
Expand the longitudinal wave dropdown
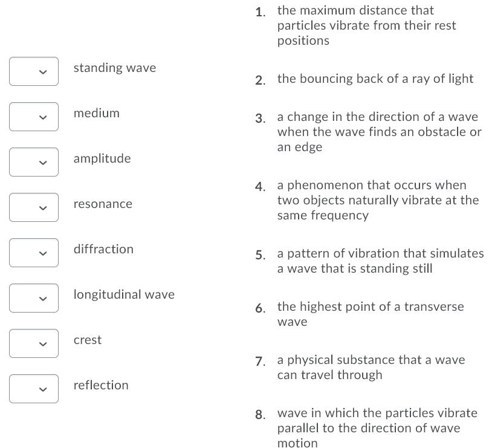pos(33,297)
